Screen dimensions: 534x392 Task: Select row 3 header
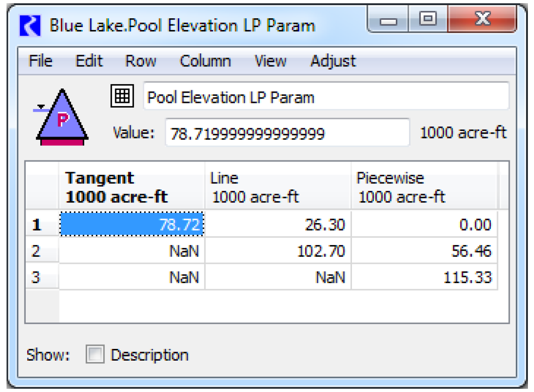(42, 278)
